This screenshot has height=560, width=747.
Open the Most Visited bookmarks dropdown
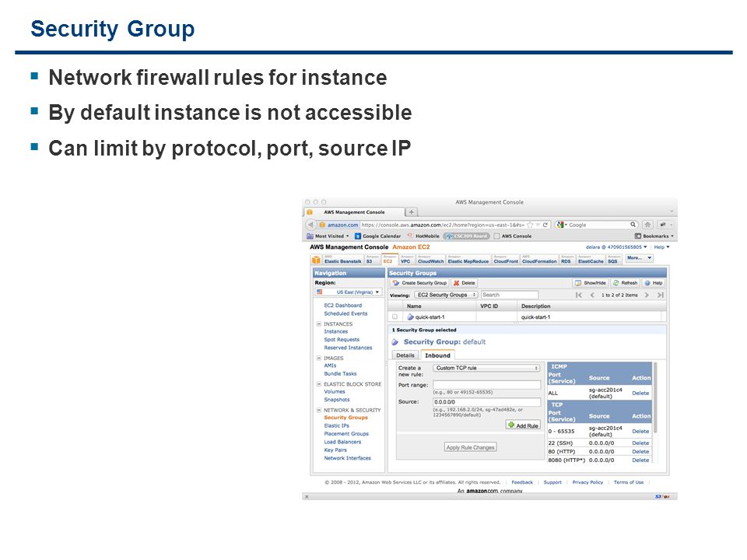tap(328, 236)
